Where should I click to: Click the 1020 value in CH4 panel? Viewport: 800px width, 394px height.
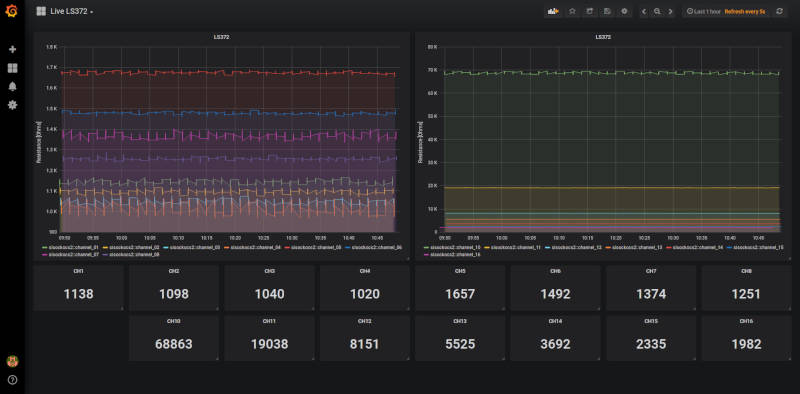pyautogui.click(x=365, y=294)
